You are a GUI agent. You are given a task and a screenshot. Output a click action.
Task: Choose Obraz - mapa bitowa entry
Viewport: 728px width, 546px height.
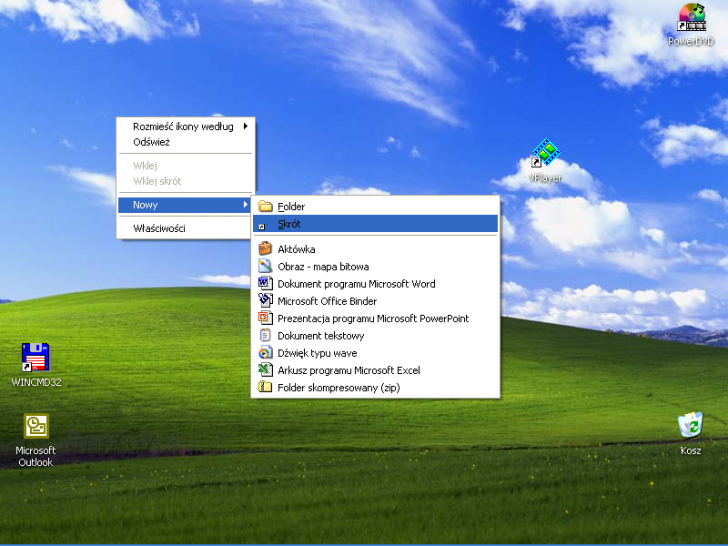(375, 266)
